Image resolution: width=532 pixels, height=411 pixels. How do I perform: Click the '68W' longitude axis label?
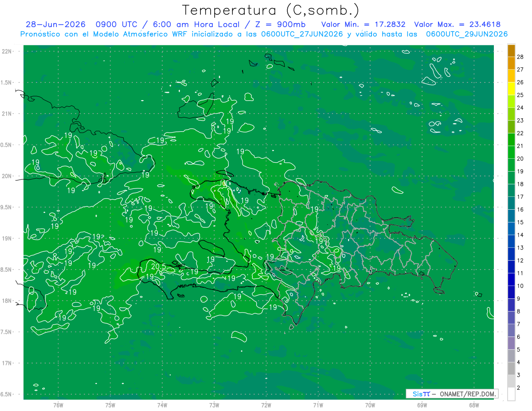click(x=474, y=405)
